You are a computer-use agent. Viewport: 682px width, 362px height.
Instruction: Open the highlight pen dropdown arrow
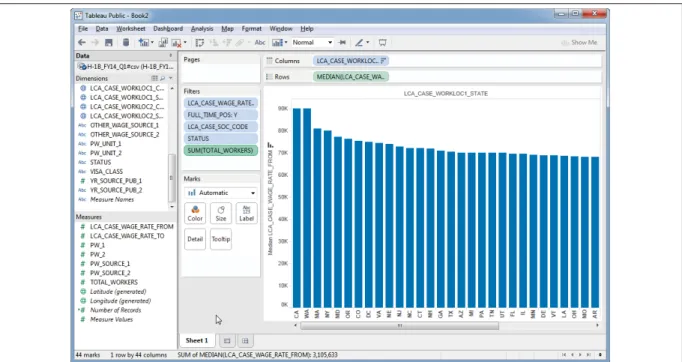coord(368,43)
